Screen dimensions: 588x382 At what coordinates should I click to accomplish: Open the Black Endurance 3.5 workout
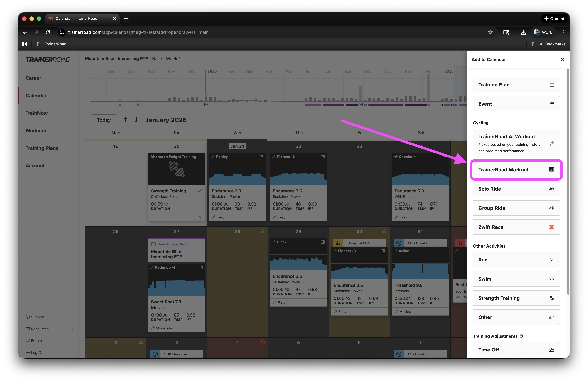click(298, 272)
